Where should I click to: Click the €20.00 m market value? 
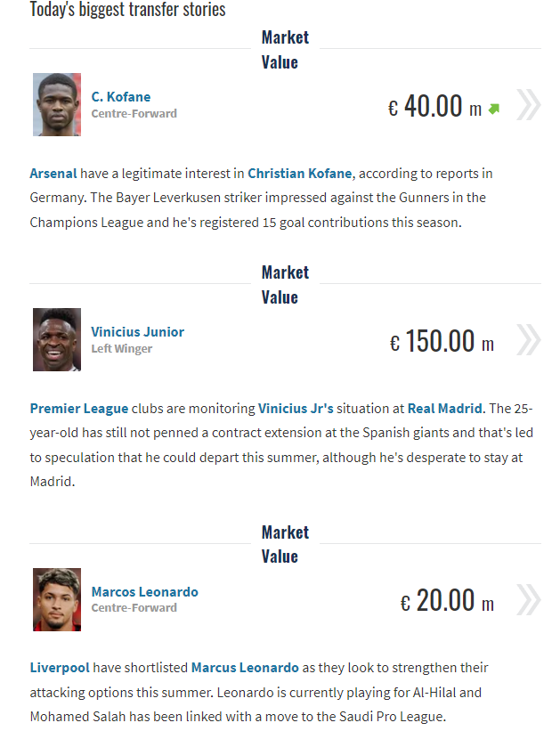pos(446,602)
